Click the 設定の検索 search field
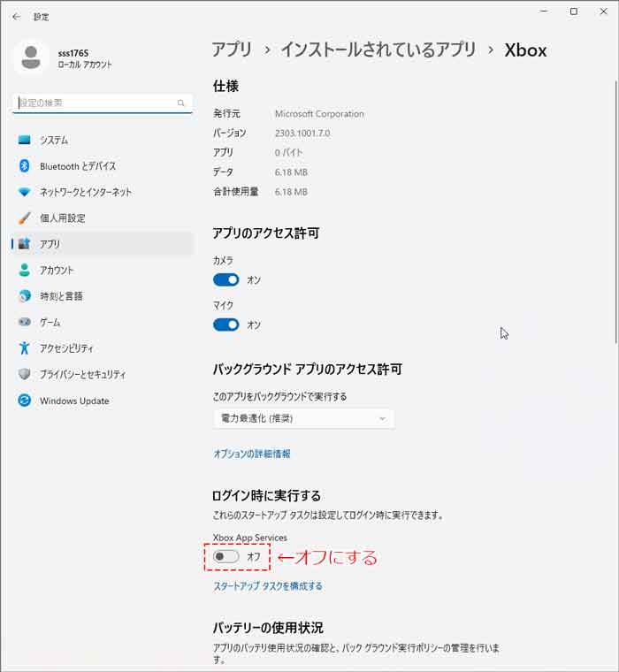Screen dimensions: 619x672 pyautogui.click(x=103, y=103)
